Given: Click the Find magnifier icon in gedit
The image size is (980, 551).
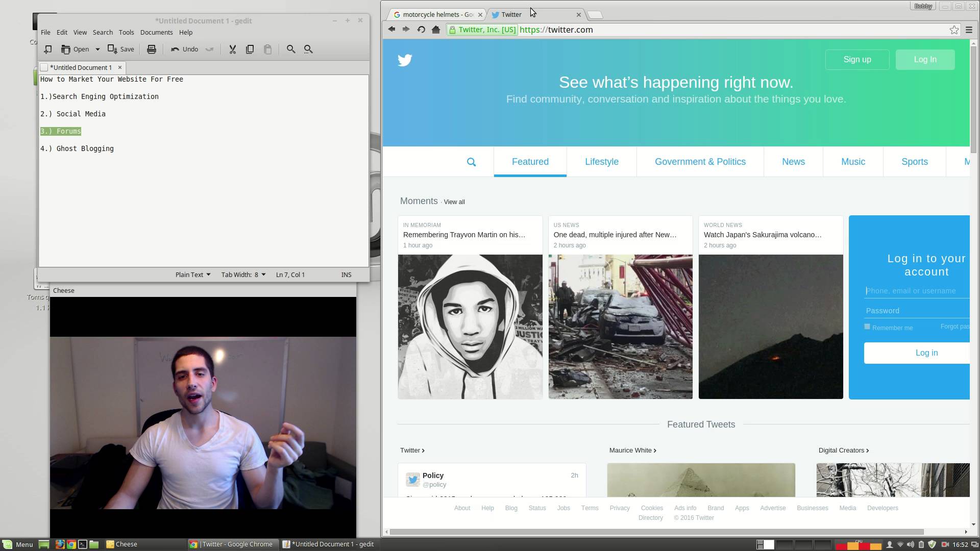Looking at the screenshot, I should [x=290, y=49].
